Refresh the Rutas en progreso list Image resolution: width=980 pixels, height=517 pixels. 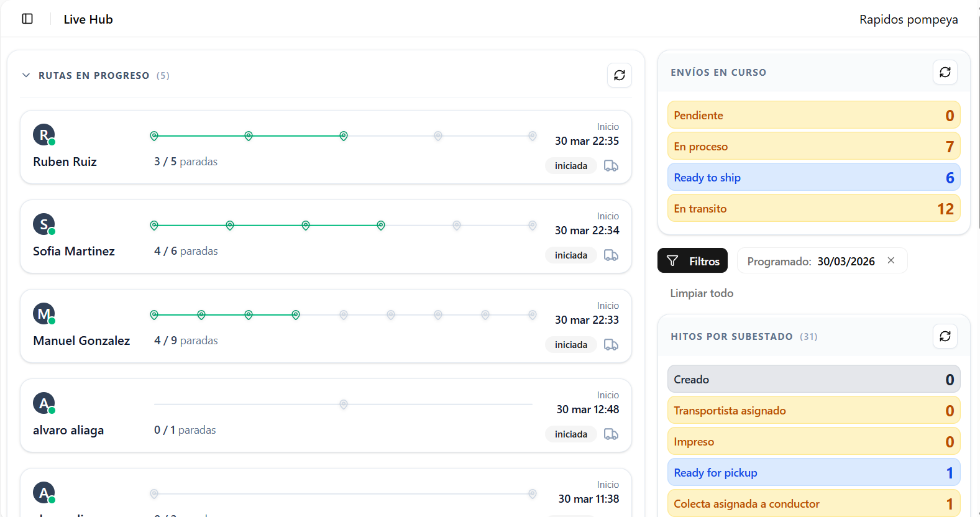(x=619, y=75)
